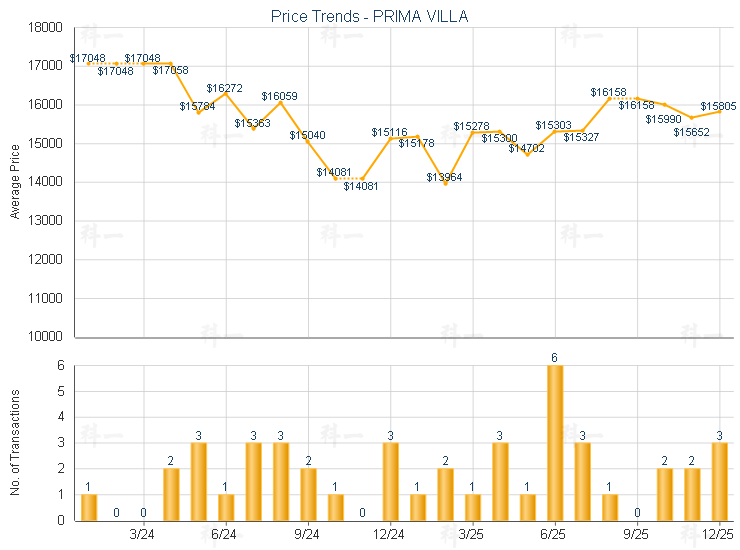Click the $16059 price data label
This screenshot has height=550, width=740.
[x=279, y=96]
